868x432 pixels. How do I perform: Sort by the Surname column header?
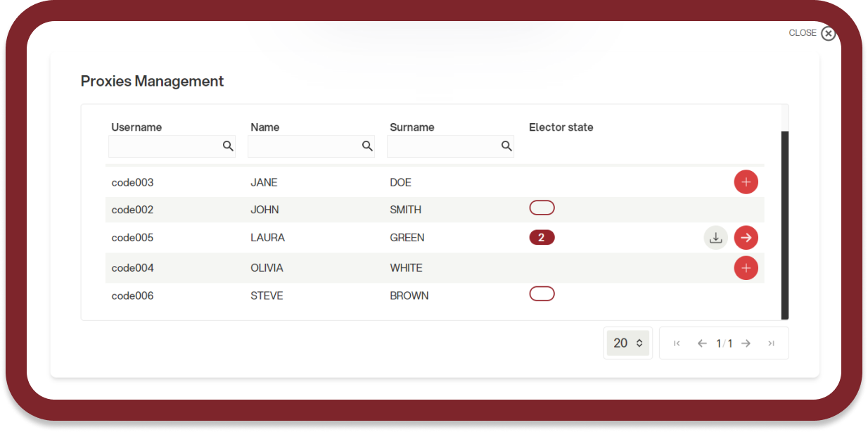(412, 127)
